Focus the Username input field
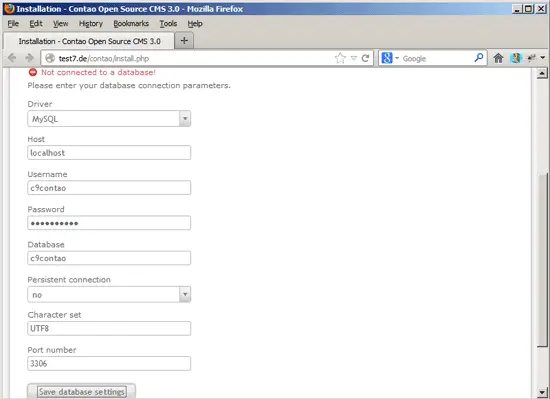The image size is (550, 399). [x=109, y=188]
